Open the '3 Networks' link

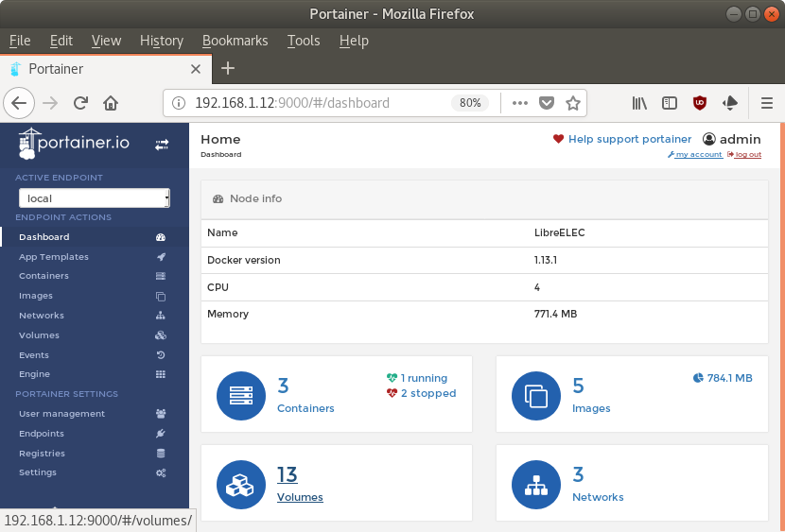tap(598, 484)
